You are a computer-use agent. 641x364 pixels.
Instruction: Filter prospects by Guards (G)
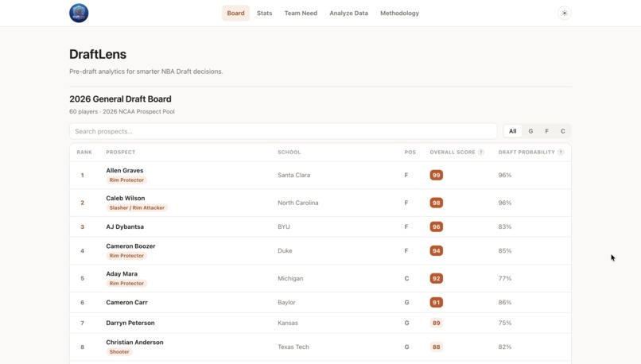pos(530,131)
